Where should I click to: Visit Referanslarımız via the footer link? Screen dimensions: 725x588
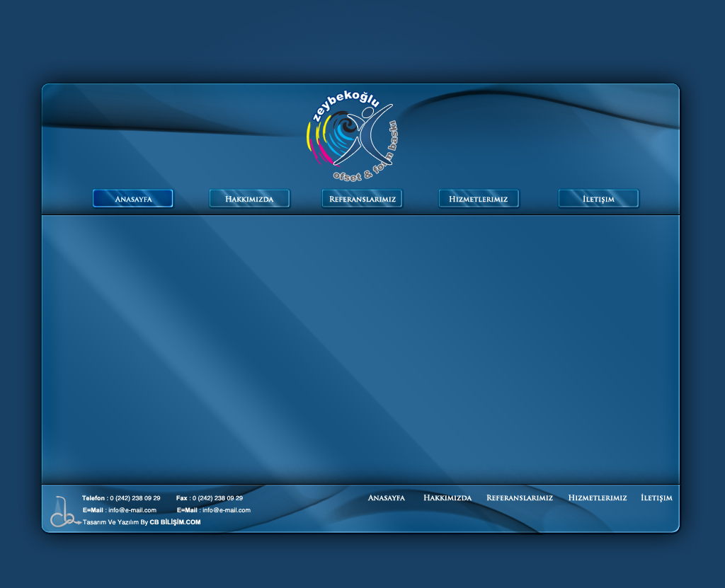pyautogui.click(x=519, y=498)
